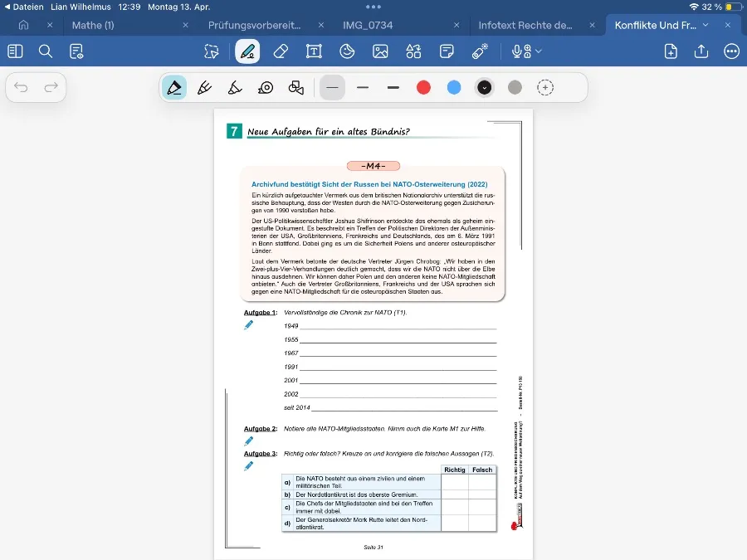Undo the last action

21,87
